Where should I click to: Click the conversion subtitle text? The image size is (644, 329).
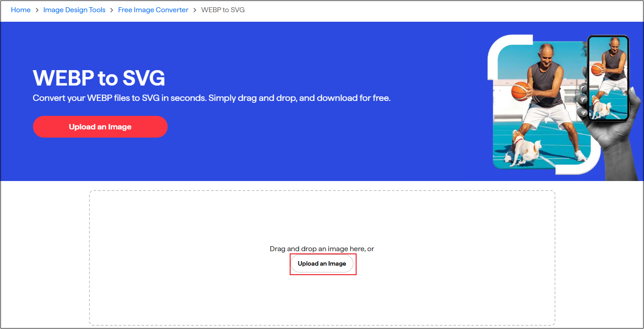211,98
